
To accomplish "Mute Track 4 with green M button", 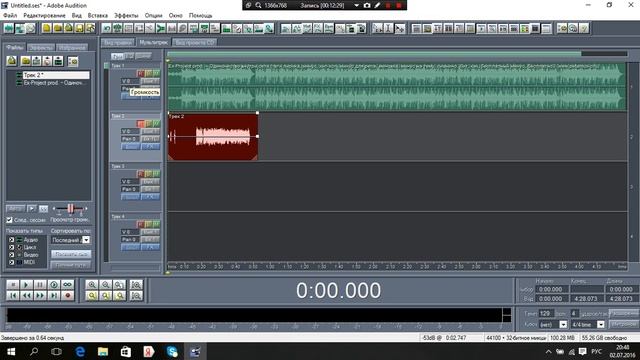I will tap(156, 224).
